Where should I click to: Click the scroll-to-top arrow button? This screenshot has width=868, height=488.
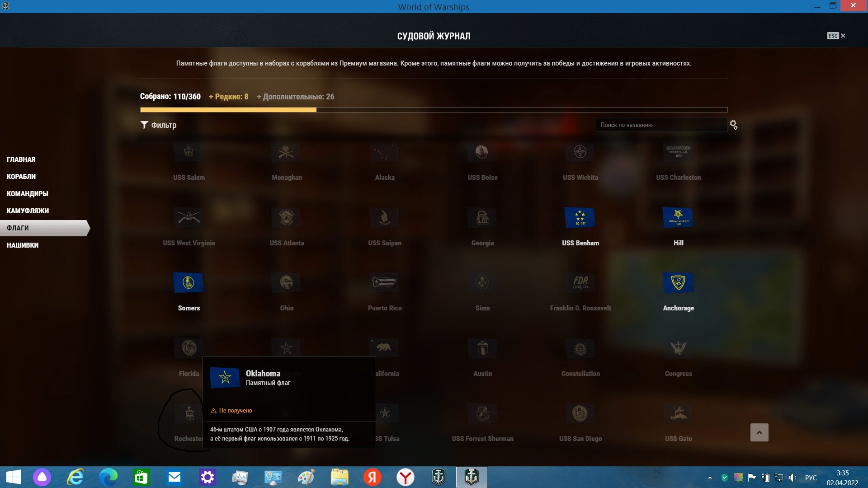(759, 432)
